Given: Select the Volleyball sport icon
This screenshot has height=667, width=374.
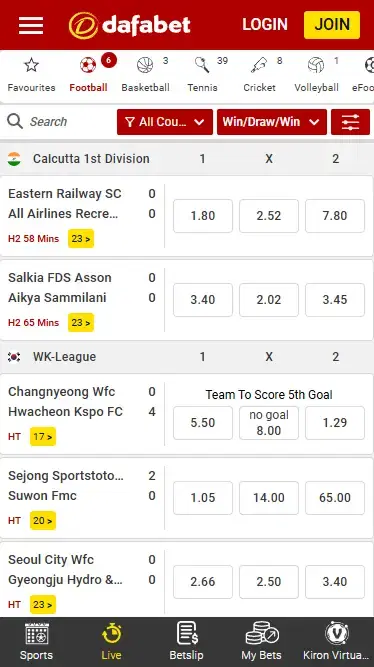Looking at the screenshot, I should (x=316, y=65).
